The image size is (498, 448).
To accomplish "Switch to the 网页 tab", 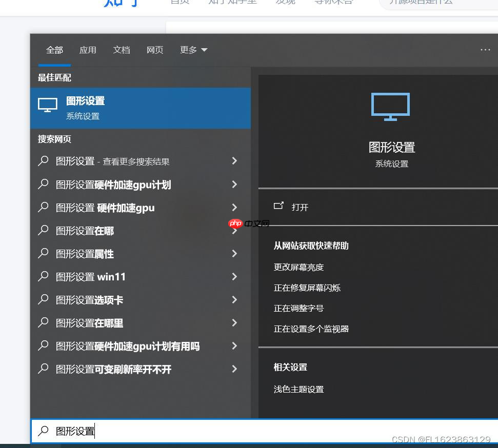I will click(x=155, y=50).
